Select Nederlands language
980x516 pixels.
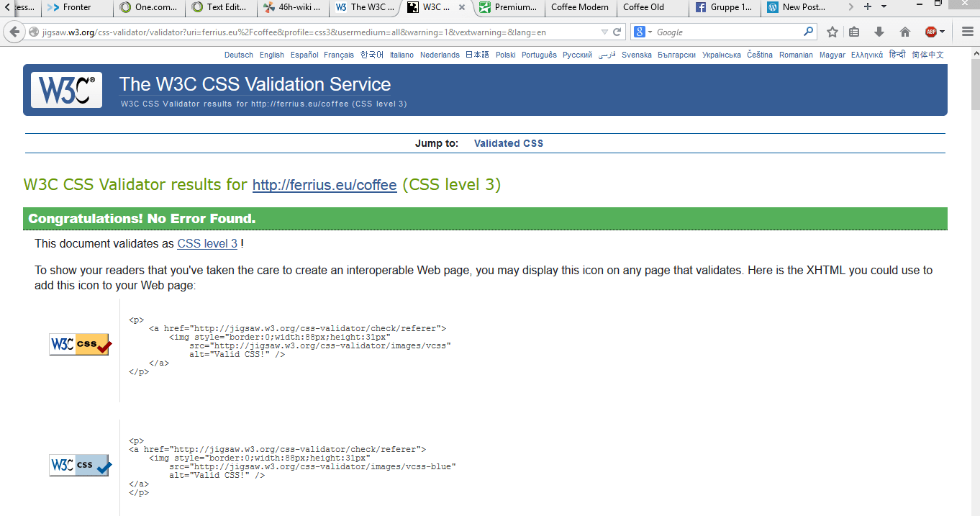coord(440,55)
